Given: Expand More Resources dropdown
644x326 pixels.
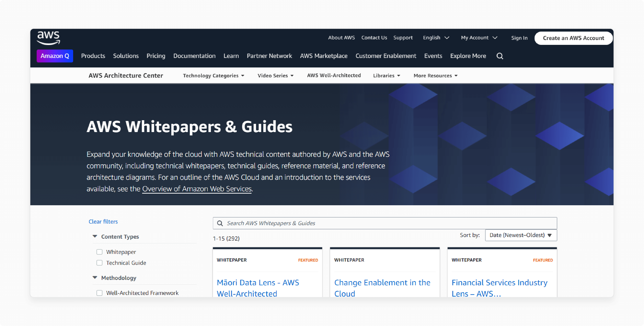Looking at the screenshot, I should tap(435, 76).
